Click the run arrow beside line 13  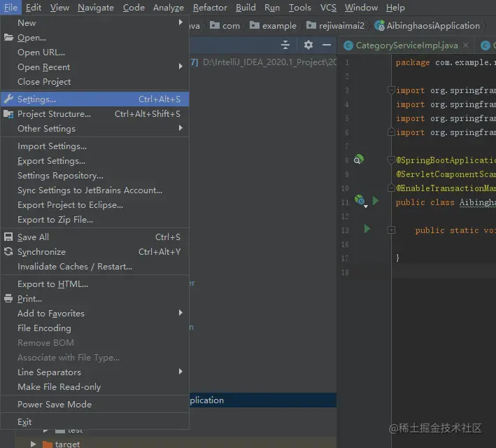pos(367,229)
